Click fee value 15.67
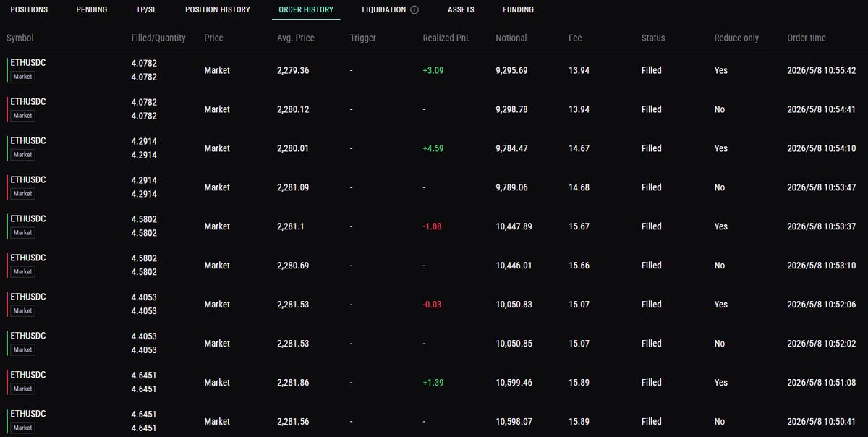 (x=579, y=226)
